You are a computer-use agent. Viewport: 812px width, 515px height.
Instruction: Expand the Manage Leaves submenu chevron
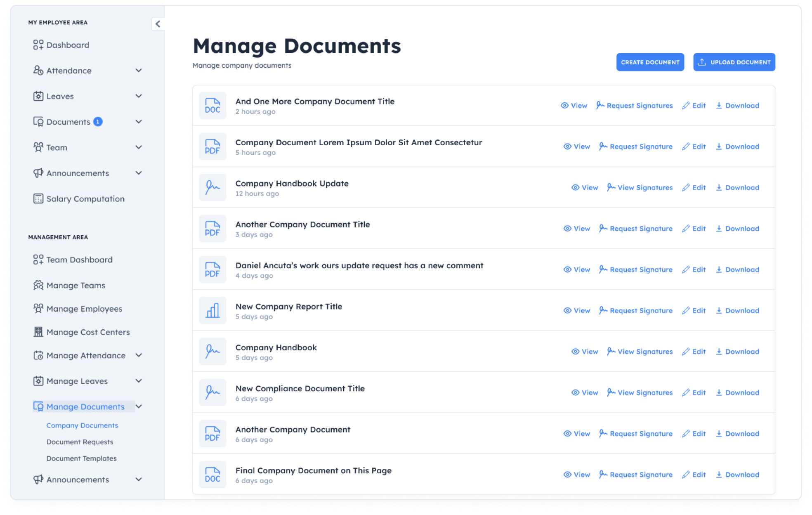[x=139, y=381]
